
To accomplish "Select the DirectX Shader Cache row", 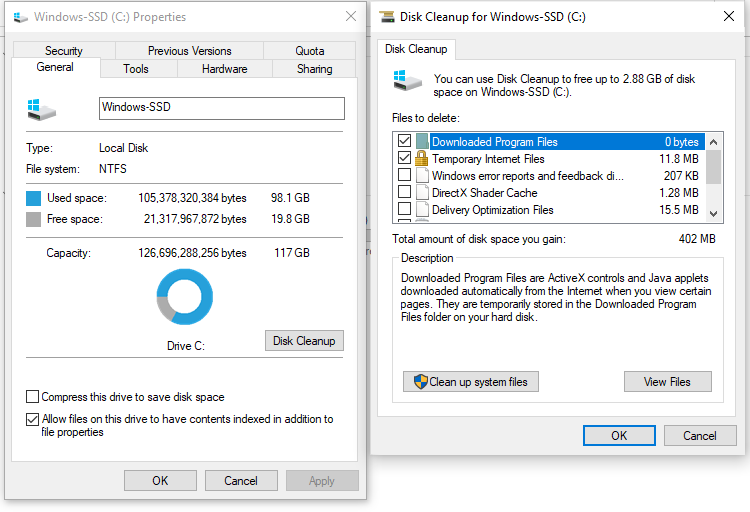I will (548, 193).
